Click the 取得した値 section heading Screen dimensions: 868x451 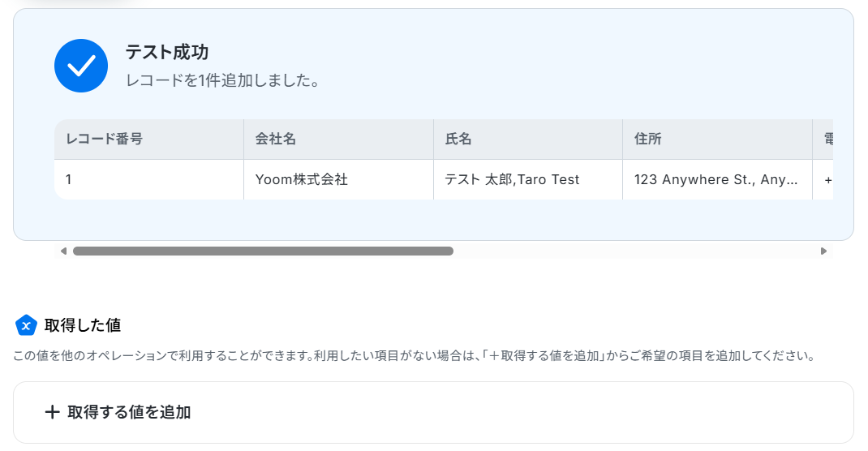pos(83,325)
